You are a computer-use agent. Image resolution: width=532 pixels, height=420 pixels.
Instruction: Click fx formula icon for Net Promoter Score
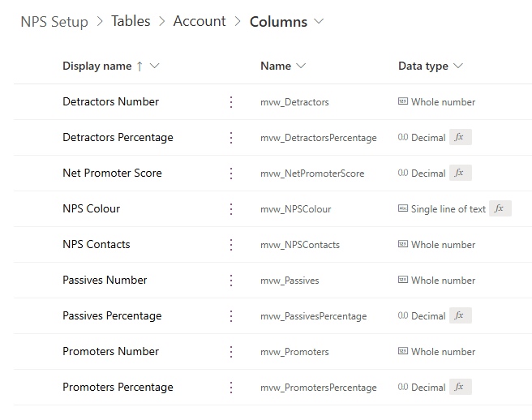click(459, 174)
